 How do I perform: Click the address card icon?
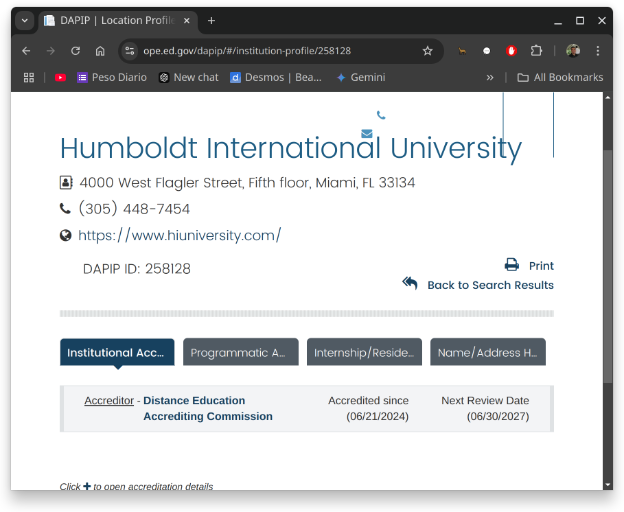point(66,183)
